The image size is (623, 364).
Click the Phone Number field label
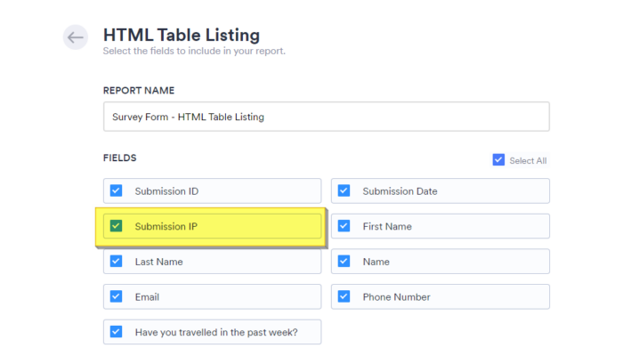[396, 297]
